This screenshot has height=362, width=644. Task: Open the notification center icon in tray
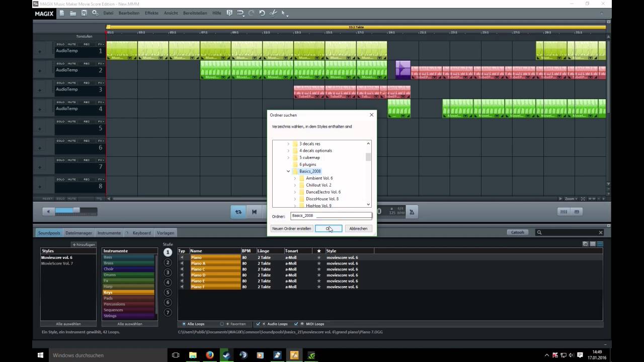(580, 355)
